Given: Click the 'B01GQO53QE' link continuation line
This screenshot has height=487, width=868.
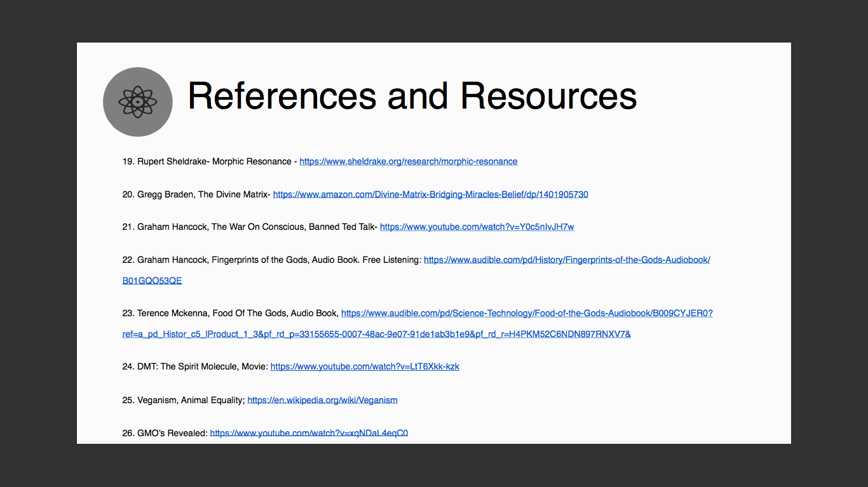Looking at the screenshot, I should pyautogui.click(x=153, y=281).
